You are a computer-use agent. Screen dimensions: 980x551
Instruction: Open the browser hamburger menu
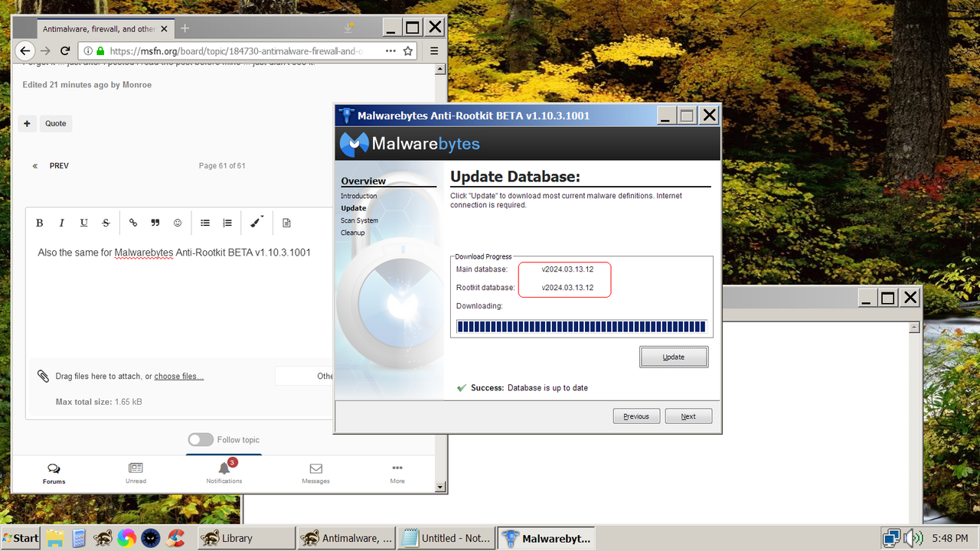point(434,51)
